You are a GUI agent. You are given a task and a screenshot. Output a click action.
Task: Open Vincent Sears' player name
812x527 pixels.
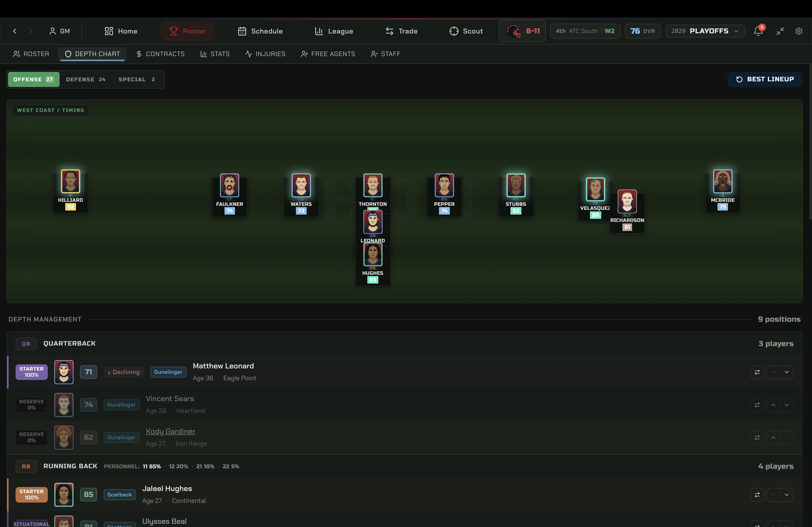[170, 399]
